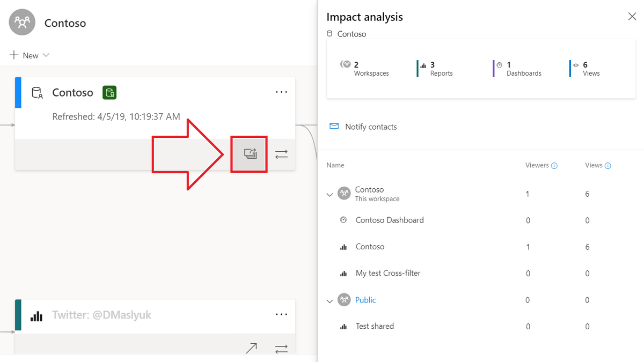
Task: Open Impact analysis on the Contoso dataset card
Action: point(250,154)
